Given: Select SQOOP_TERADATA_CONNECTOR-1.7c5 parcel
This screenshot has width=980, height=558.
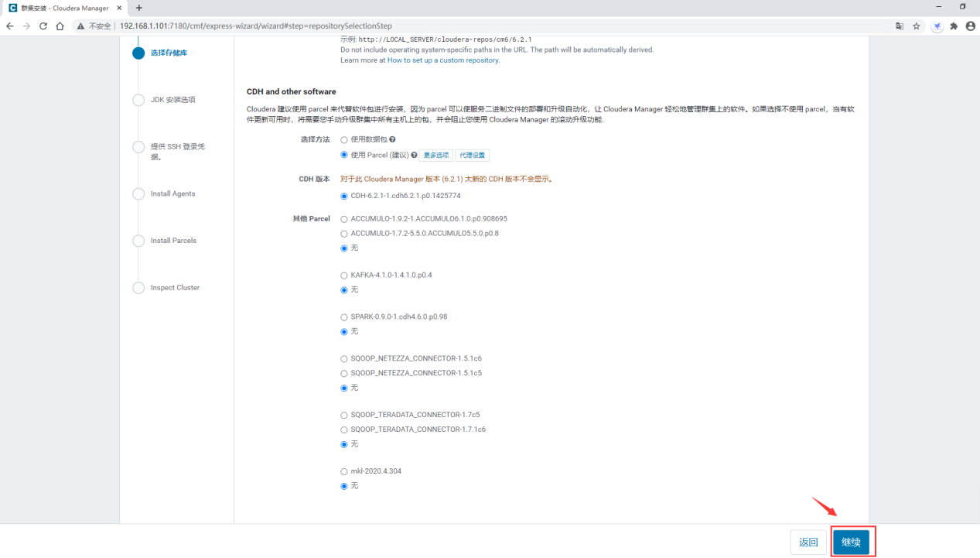Looking at the screenshot, I should (x=344, y=416).
